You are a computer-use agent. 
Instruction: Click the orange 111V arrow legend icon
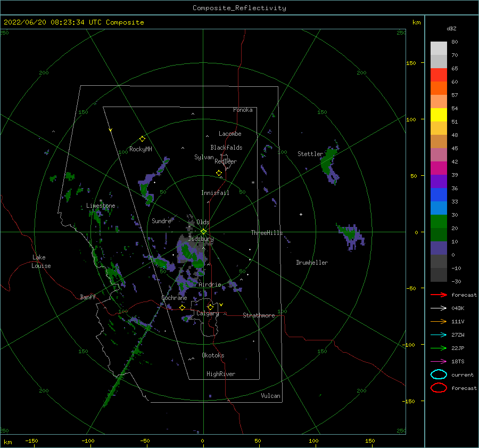[439, 321]
